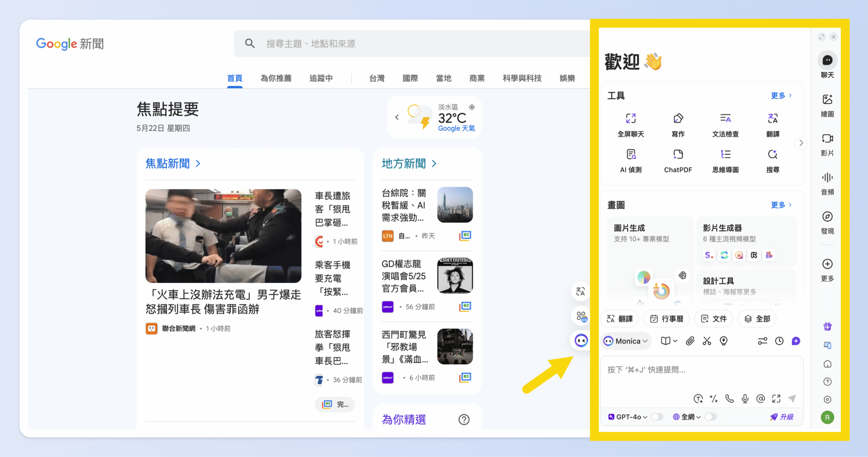Screen dimensions: 868x457
Task: Click the floating Monica face button
Action: [581, 340]
